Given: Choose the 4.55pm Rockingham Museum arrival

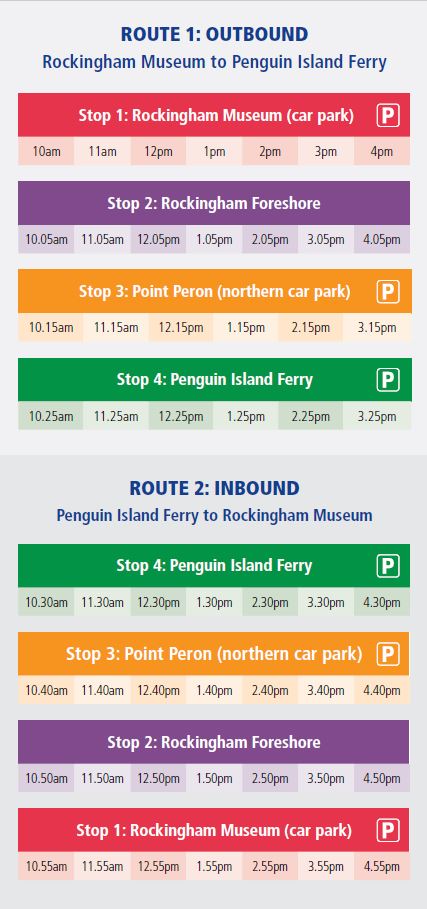Looking at the screenshot, I should coord(382,867).
